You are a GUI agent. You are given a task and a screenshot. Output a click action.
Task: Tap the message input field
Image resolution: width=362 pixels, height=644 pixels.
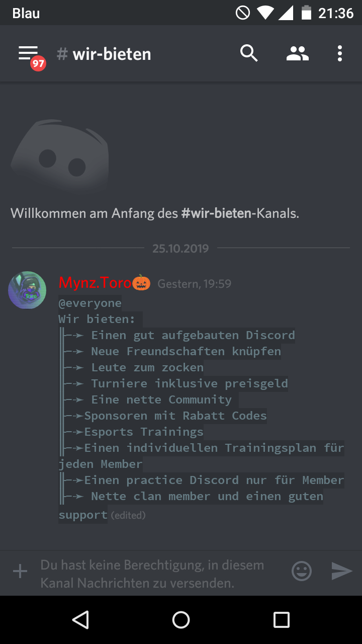point(161,574)
